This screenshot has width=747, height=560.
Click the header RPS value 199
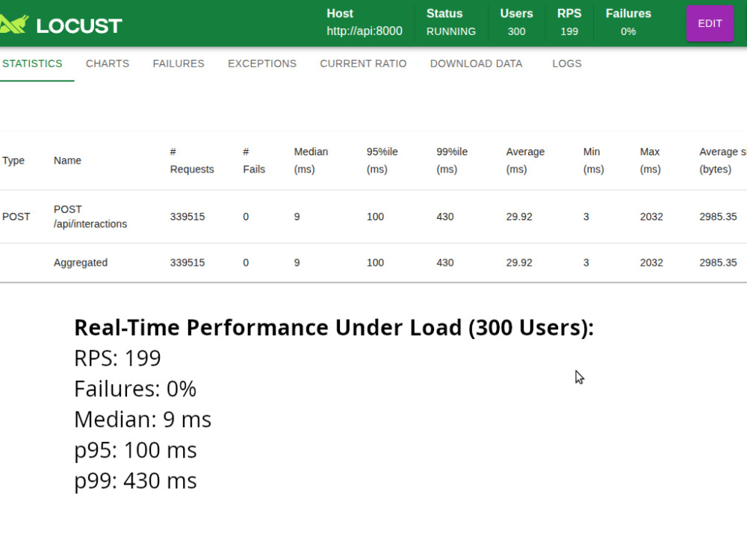(569, 31)
